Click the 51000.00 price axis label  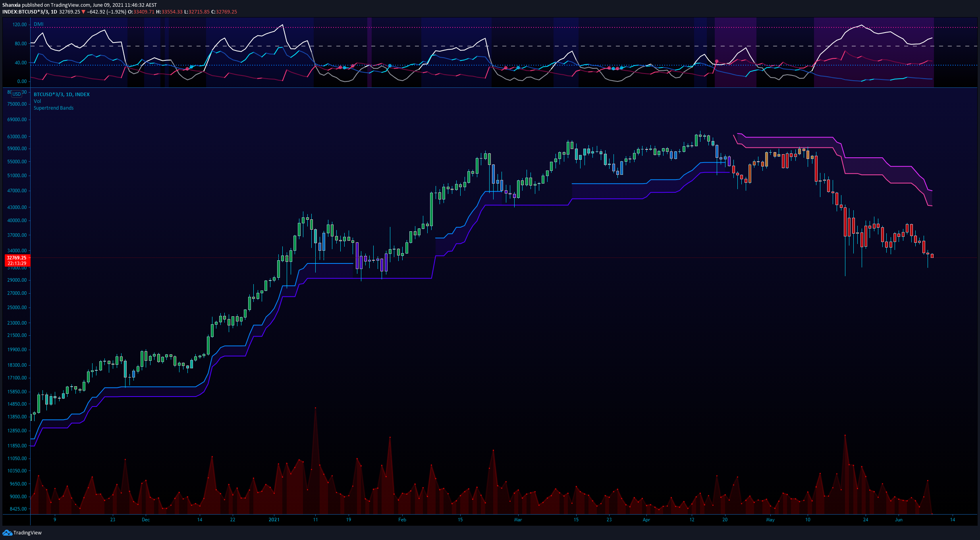pyautogui.click(x=17, y=176)
